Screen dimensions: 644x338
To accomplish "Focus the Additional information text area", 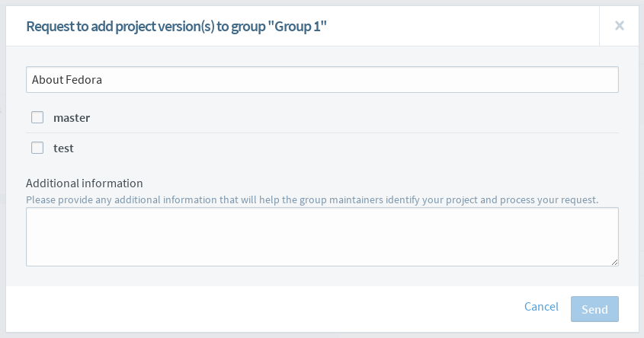I will [322, 237].
